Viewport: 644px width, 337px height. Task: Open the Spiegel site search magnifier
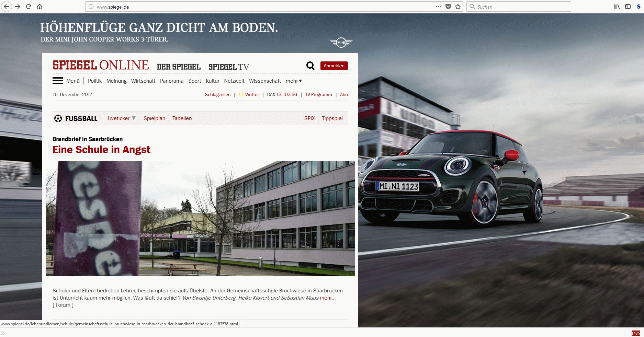pyautogui.click(x=310, y=66)
